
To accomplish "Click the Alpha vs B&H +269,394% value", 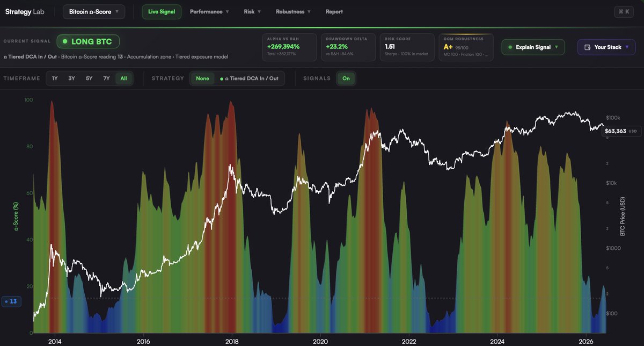I will [x=283, y=47].
